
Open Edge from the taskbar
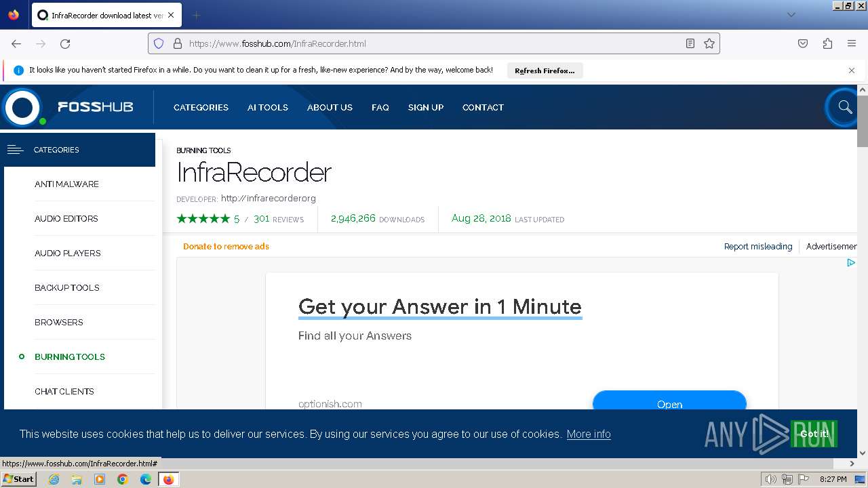pos(146,479)
